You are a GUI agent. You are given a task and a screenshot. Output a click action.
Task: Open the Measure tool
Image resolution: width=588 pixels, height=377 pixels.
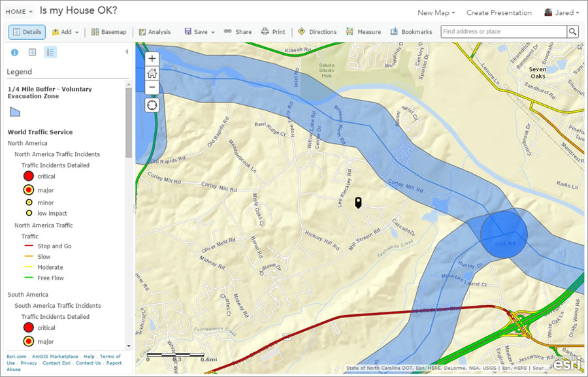(x=363, y=31)
